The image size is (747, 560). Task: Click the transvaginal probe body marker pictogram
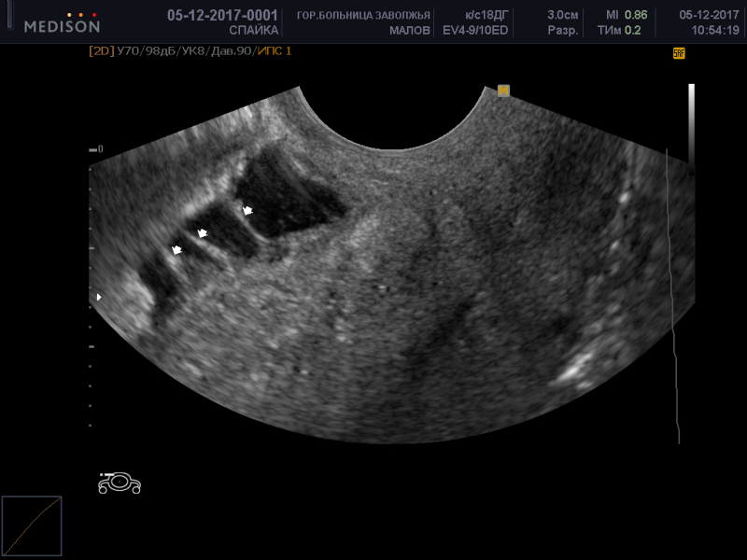tap(120, 483)
